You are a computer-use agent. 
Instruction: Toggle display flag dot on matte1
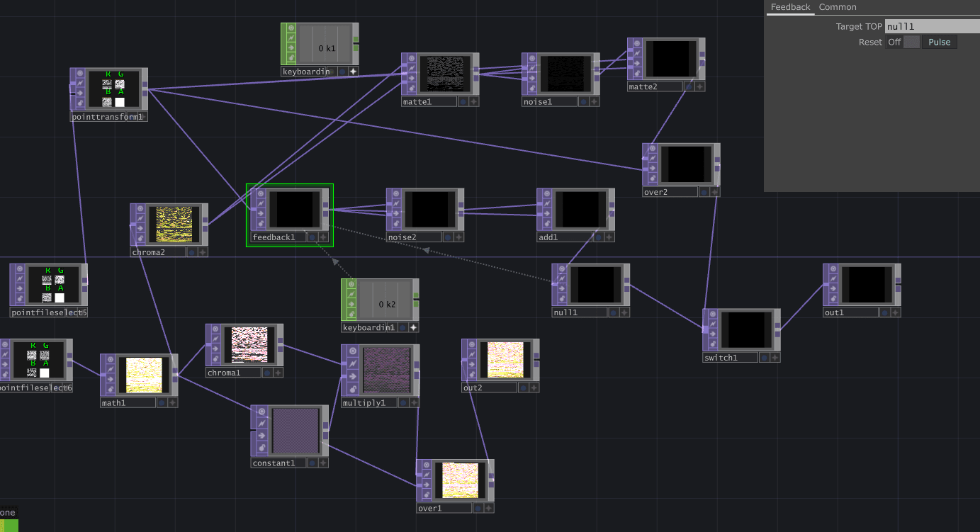(463, 102)
